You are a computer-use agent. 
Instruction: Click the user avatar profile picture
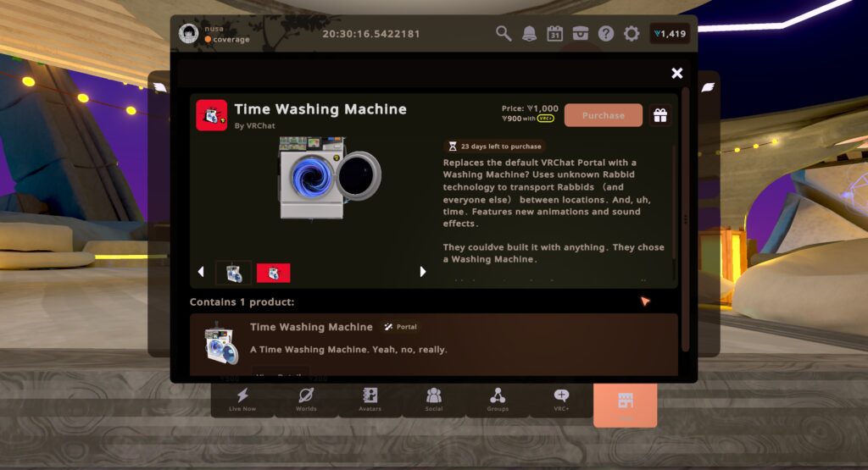tap(188, 34)
